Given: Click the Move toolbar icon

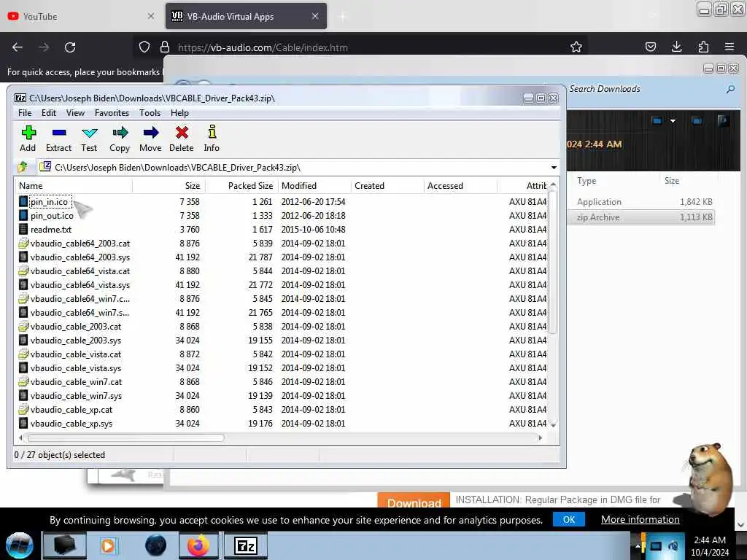Looking at the screenshot, I should coord(150,138).
